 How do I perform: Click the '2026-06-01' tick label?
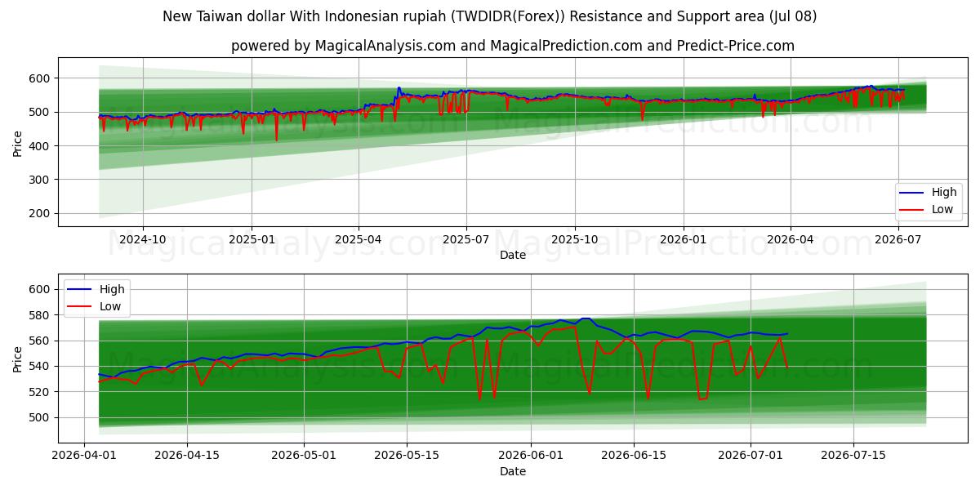(x=531, y=456)
